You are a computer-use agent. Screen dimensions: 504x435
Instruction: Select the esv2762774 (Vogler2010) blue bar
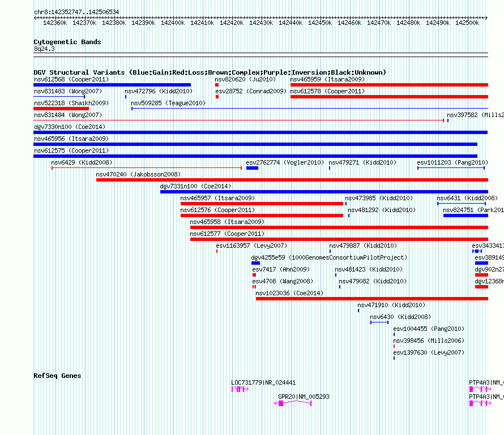(253, 168)
